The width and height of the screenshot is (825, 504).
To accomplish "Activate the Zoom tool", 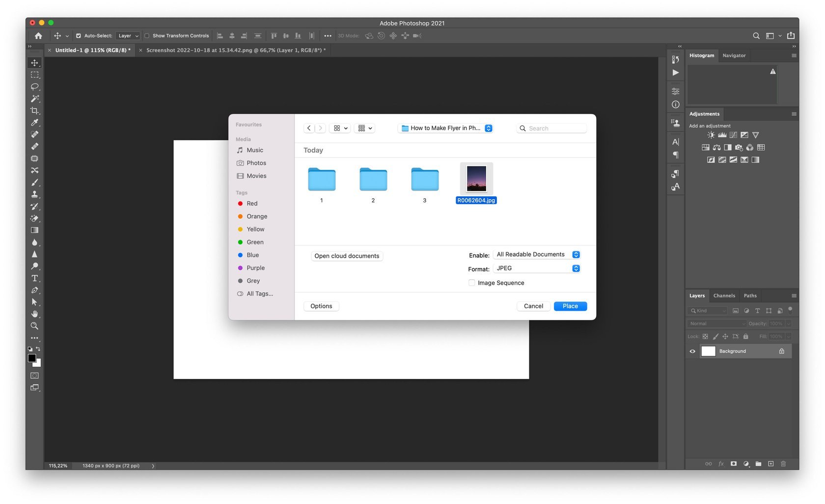I will [34, 326].
